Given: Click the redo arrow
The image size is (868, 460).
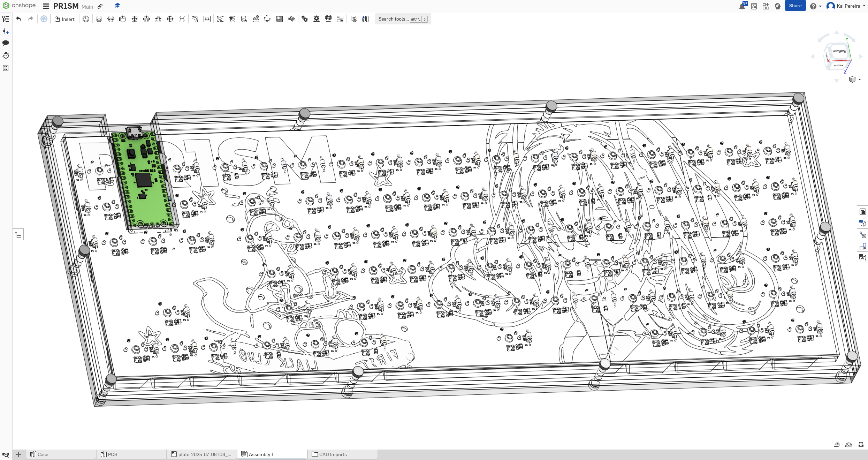Looking at the screenshot, I should click(31, 19).
